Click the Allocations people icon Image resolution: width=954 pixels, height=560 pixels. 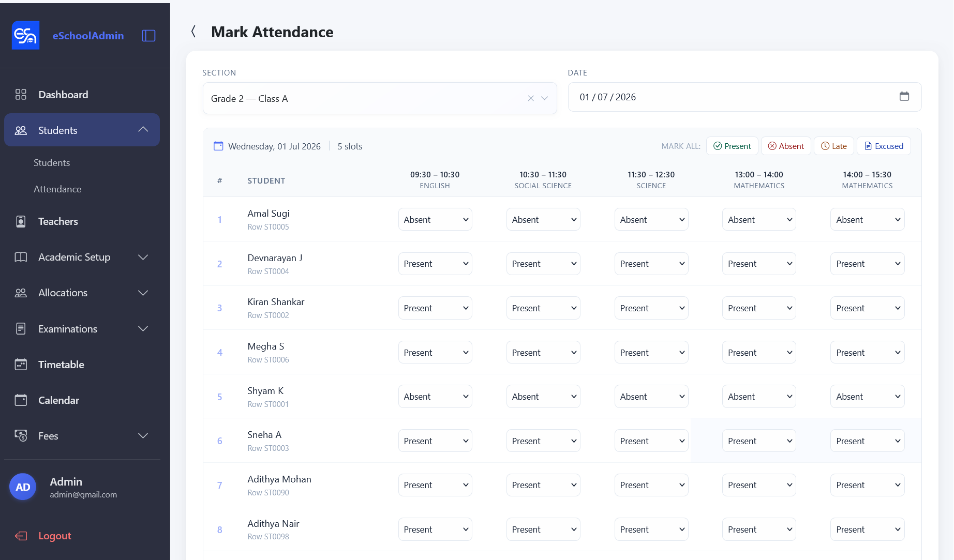[x=21, y=293]
